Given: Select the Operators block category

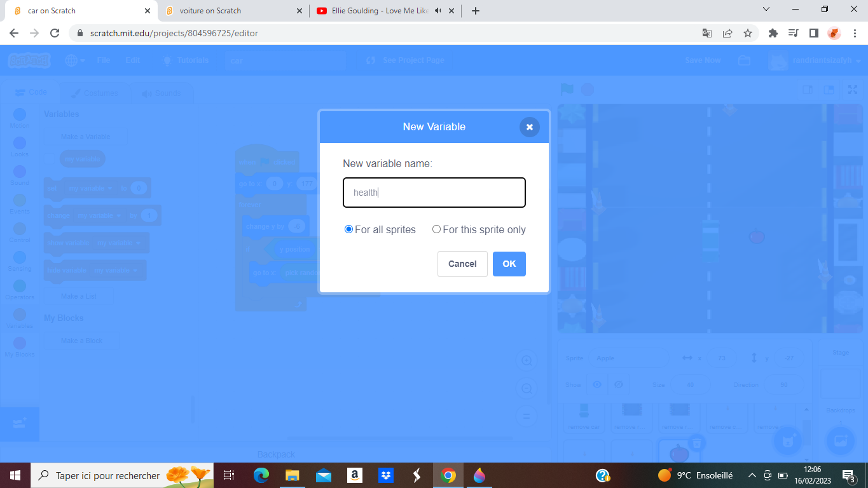Looking at the screenshot, I should (x=20, y=290).
